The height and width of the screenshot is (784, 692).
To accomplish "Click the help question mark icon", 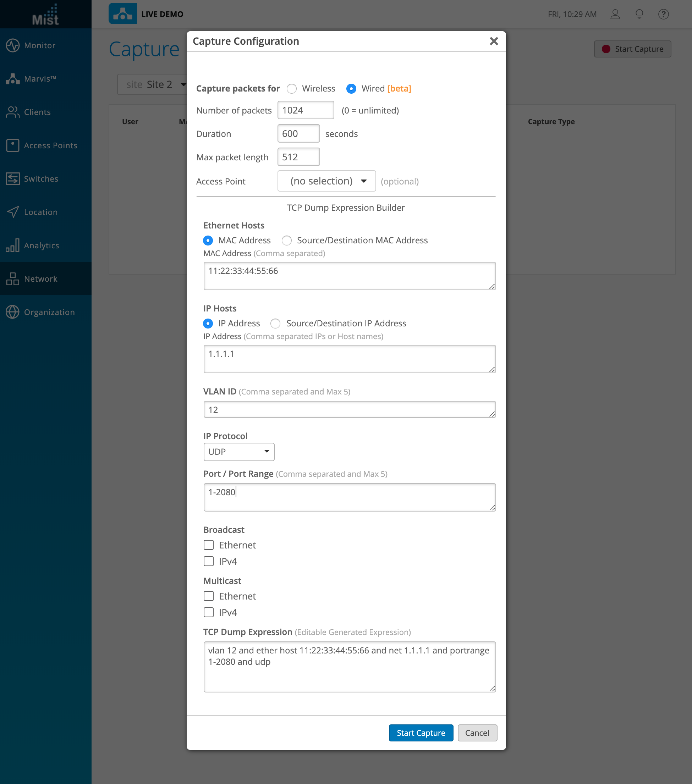I will click(x=663, y=14).
